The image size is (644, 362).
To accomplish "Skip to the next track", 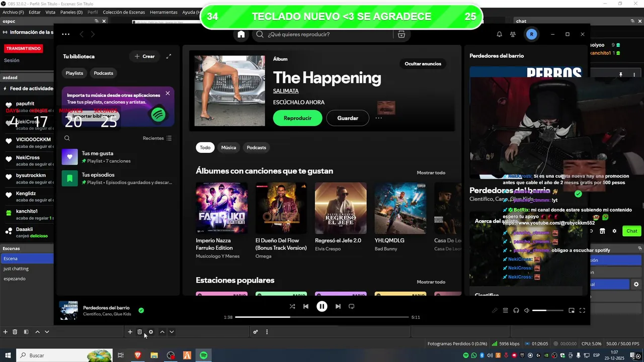I will click(338, 306).
